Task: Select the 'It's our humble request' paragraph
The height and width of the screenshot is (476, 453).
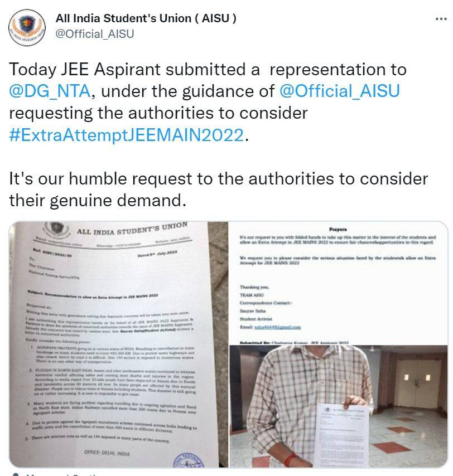Action: click(x=219, y=190)
